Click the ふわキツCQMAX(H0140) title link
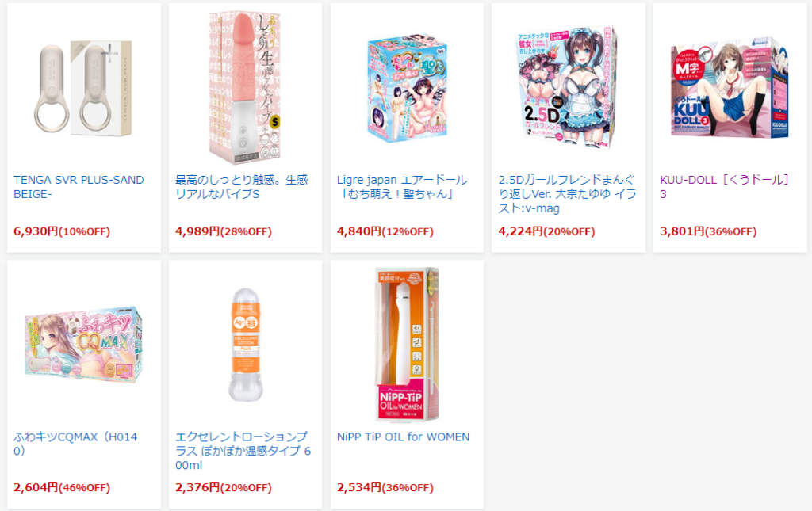 (x=75, y=444)
